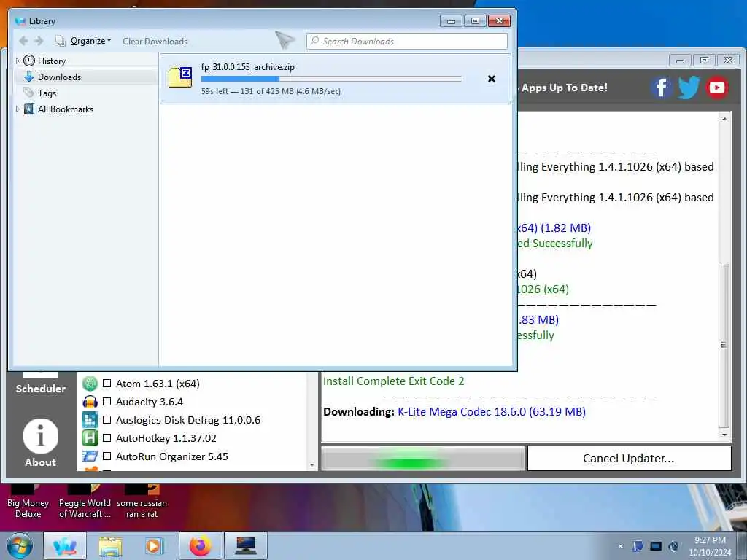The width and height of the screenshot is (747, 560).
Task: Click the About info icon
Action: [x=41, y=436]
